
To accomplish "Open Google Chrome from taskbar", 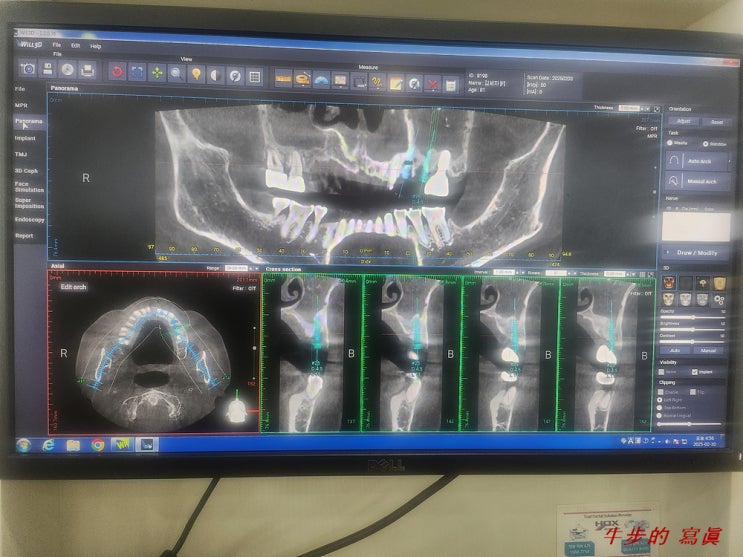I will (98, 445).
